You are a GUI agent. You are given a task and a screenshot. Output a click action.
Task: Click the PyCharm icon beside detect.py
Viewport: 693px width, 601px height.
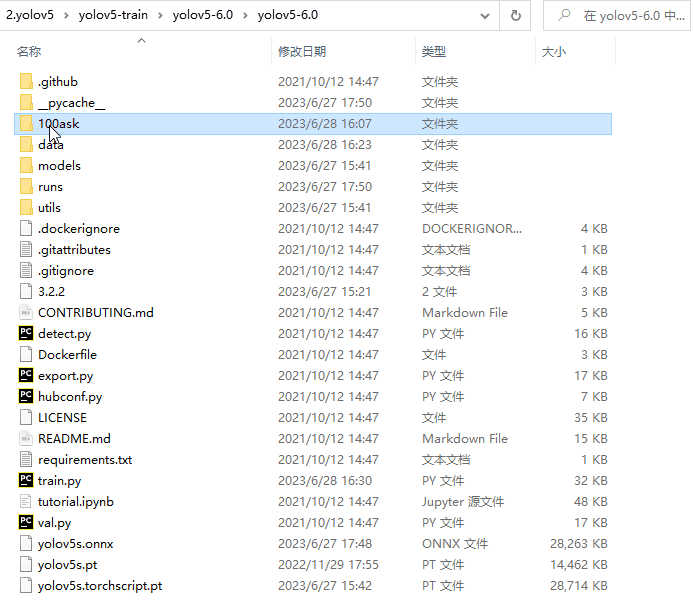[26, 333]
